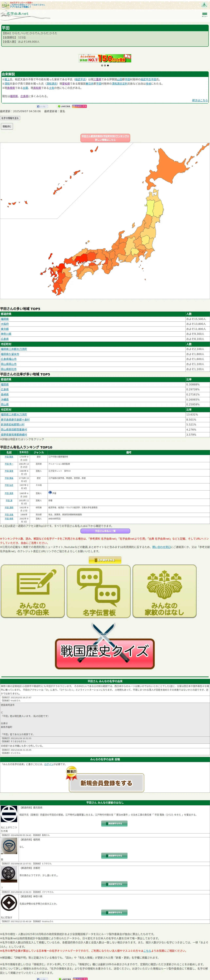
Task: Open 平田 靱負 in the celebrity ranking
Action: 9,457
